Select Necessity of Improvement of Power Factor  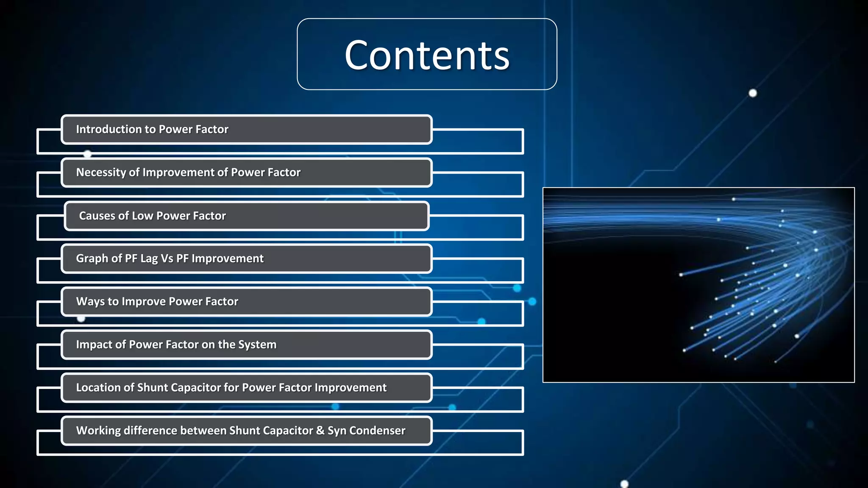[246, 172]
